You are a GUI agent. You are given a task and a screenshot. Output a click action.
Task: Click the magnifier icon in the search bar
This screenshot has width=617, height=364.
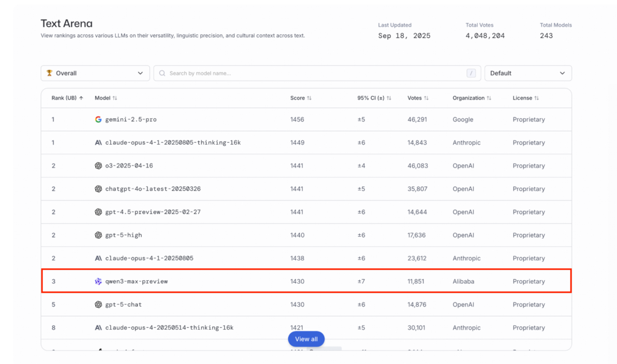[x=163, y=74]
